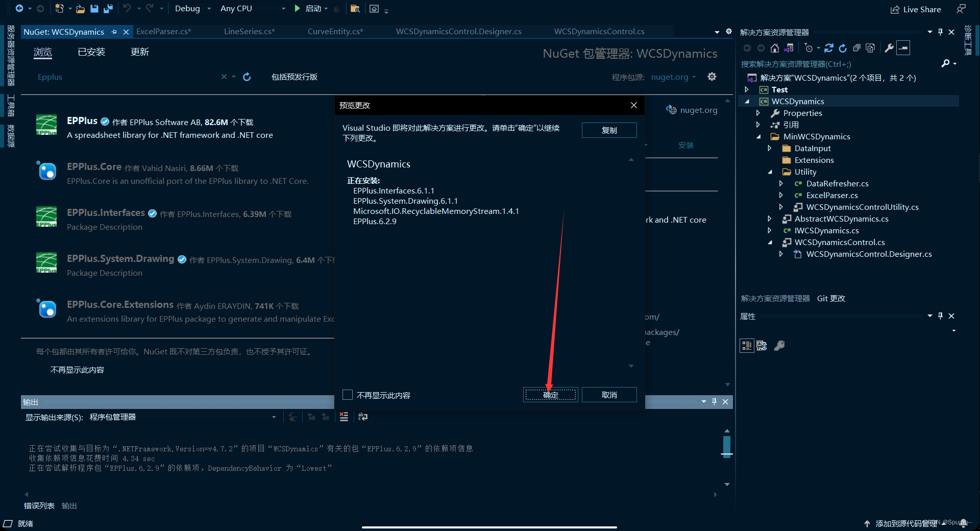Open the nuget.org package source dropdown
Viewport: 980px width, 531px height.
coord(673,77)
